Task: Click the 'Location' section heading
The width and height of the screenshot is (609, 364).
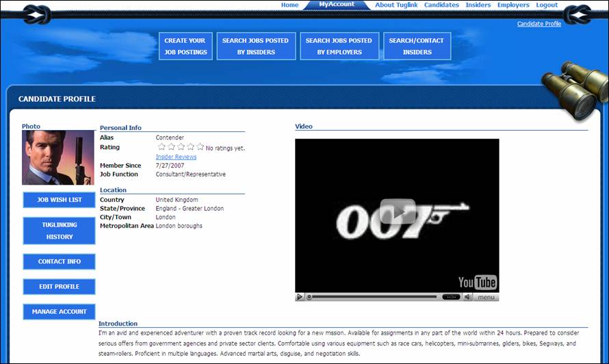Action: pyautogui.click(x=113, y=190)
